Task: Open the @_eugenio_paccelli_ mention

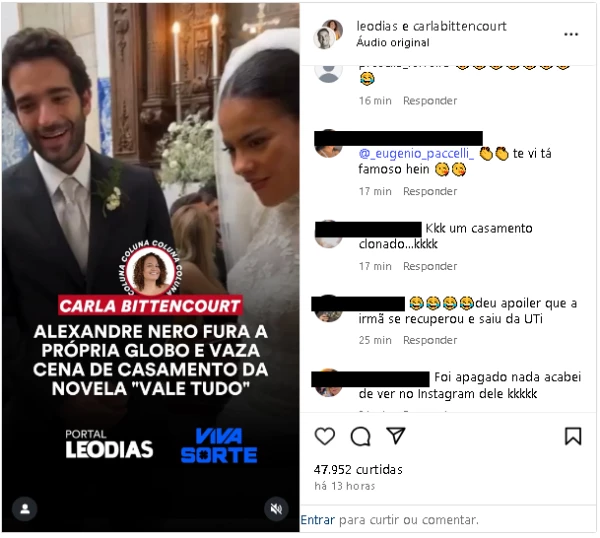Action: tap(416, 153)
